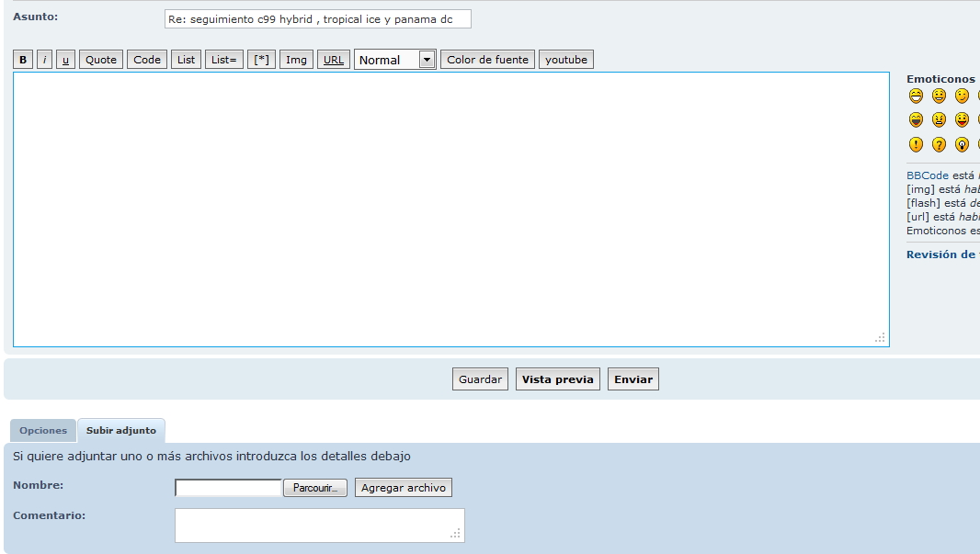Insert a Code BBCode tag
Screen dimensions: 980x554
point(147,60)
